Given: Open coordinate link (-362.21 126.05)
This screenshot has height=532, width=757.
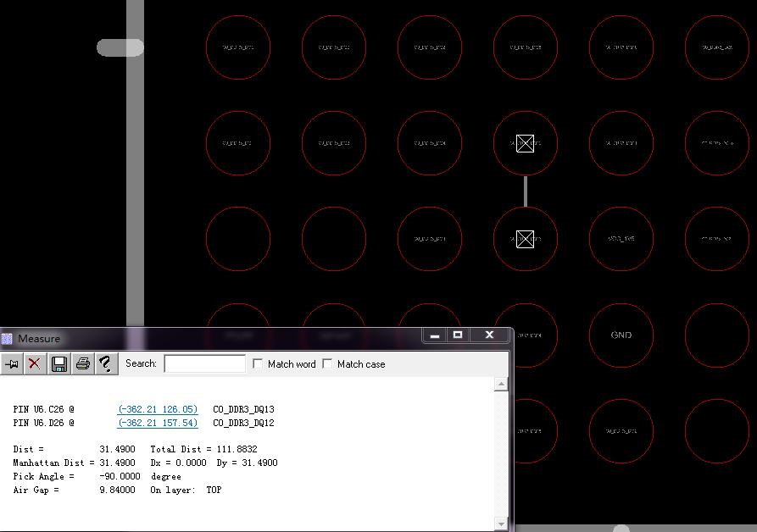Looking at the screenshot, I should tap(158, 409).
